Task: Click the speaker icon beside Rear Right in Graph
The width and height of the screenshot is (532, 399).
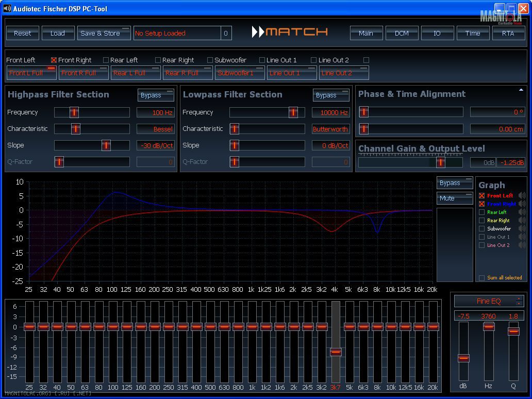Action: pyautogui.click(x=522, y=220)
